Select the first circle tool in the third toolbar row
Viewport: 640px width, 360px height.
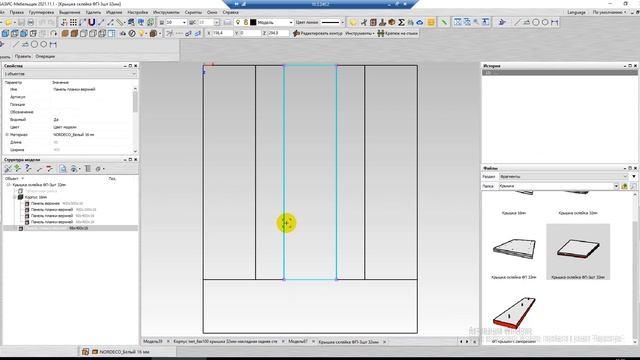click(x=34, y=44)
